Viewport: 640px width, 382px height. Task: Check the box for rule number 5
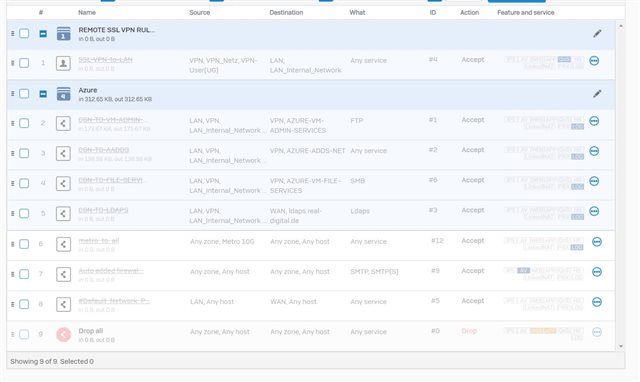pyautogui.click(x=24, y=213)
